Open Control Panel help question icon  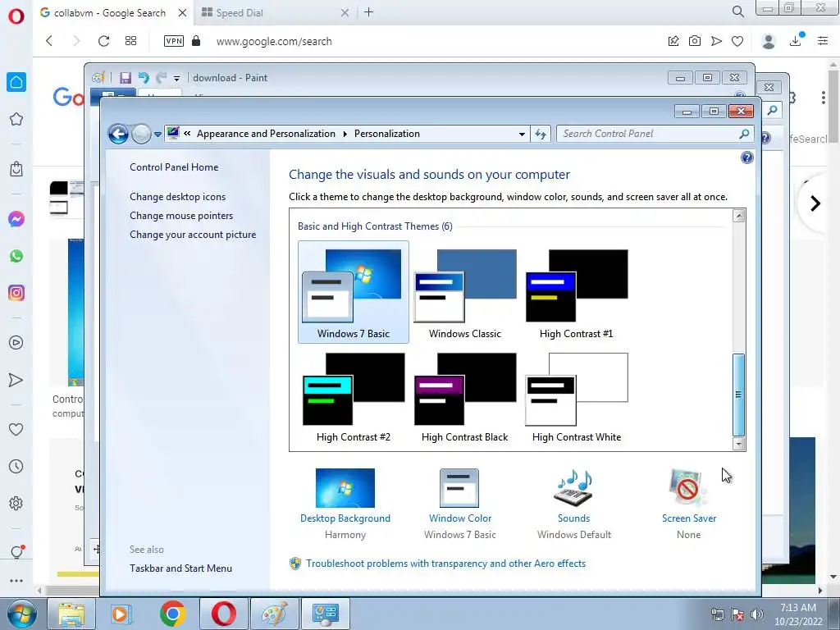(x=747, y=157)
